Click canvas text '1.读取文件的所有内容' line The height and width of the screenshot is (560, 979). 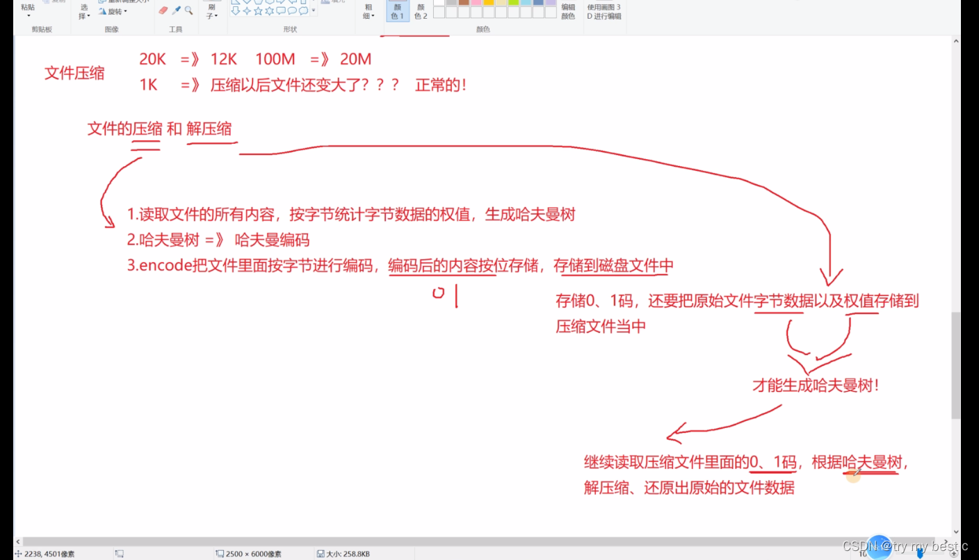pyautogui.click(x=351, y=215)
